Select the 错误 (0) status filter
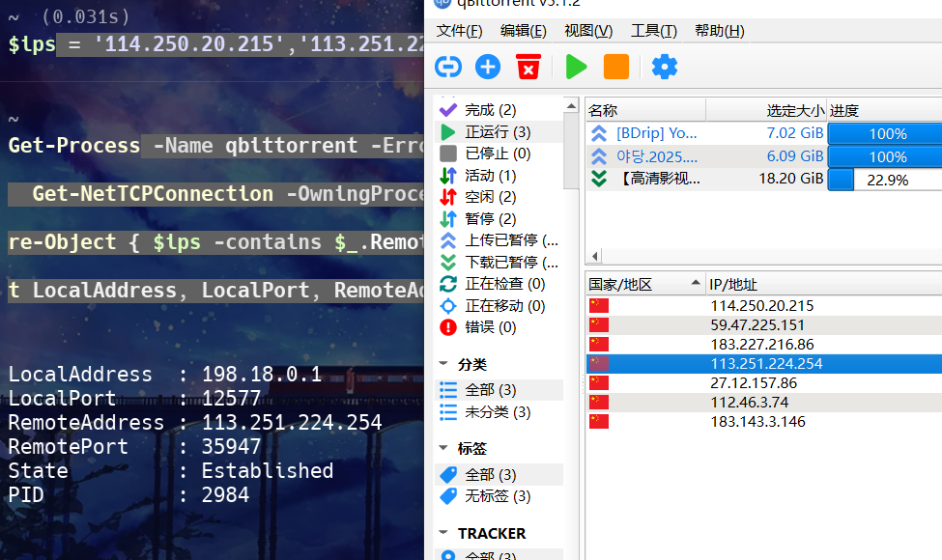Screen dimensions: 942x560 point(490,327)
